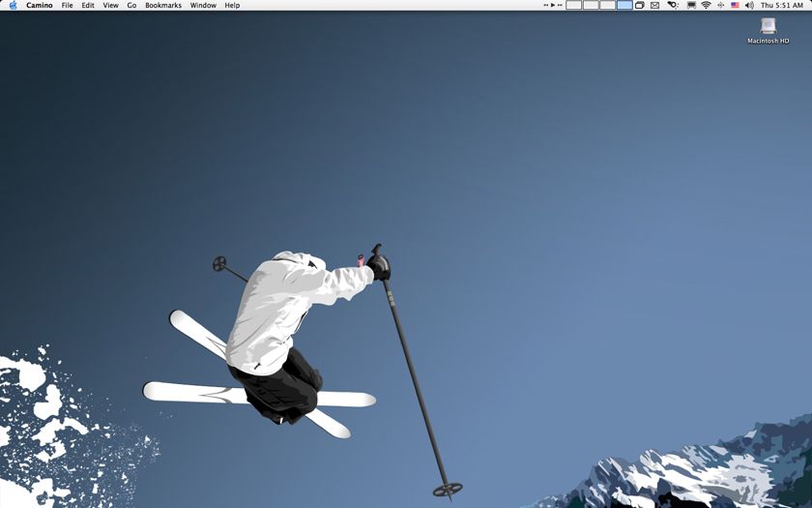
Task: Open the volume control menu
Action: coord(749,5)
